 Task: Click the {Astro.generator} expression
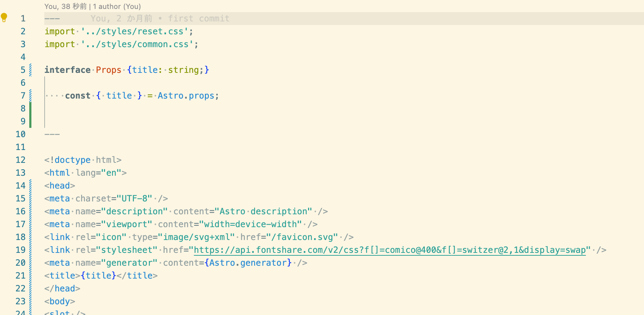(248, 263)
